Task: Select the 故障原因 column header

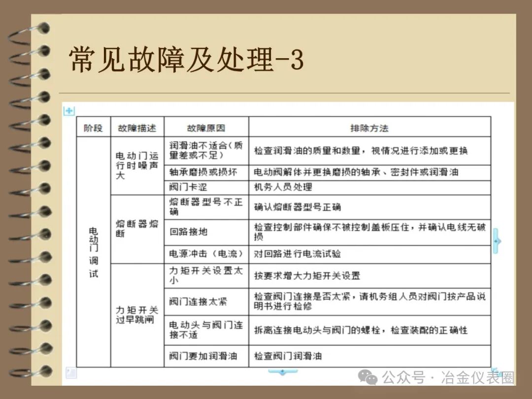Action: point(206,127)
